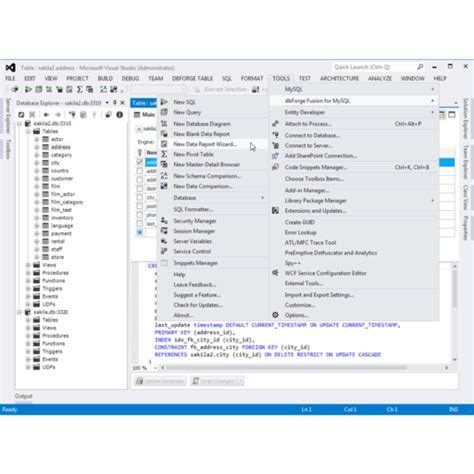The image size is (474, 474).
Task: Open the Output panel tab
Action: pos(23,396)
